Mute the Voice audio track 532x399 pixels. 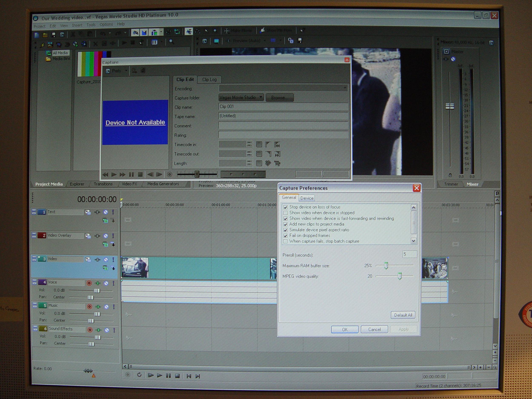click(x=106, y=283)
